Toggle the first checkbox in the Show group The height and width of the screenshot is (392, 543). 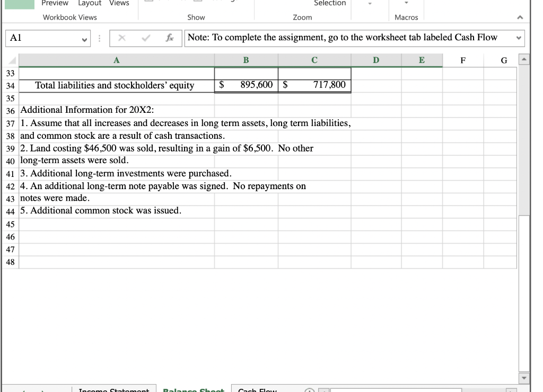[x=148, y=1]
